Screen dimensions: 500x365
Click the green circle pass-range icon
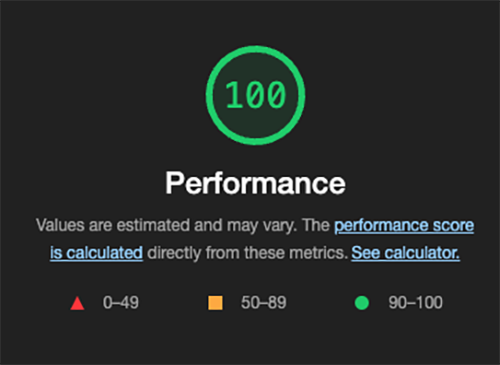tap(362, 303)
